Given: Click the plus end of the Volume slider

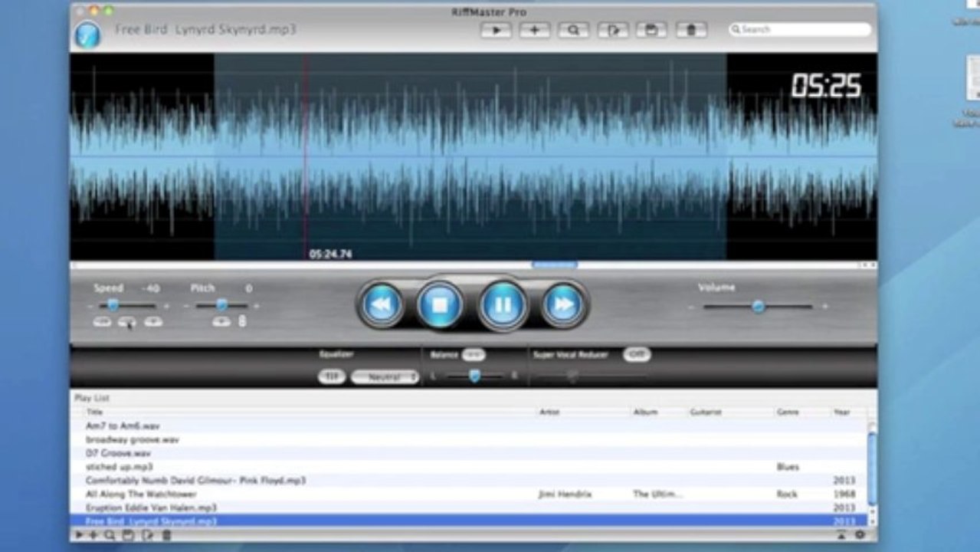Looking at the screenshot, I should tap(825, 307).
